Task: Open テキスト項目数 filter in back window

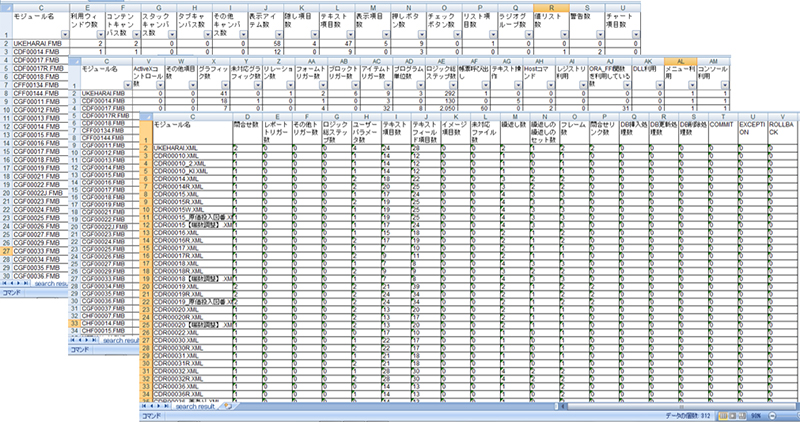Action: click(x=351, y=35)
